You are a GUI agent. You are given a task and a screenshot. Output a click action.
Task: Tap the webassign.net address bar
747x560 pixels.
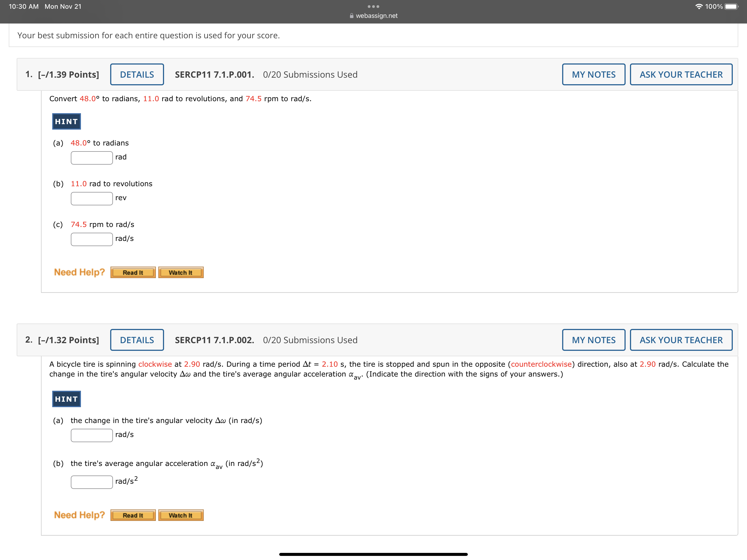377,16
